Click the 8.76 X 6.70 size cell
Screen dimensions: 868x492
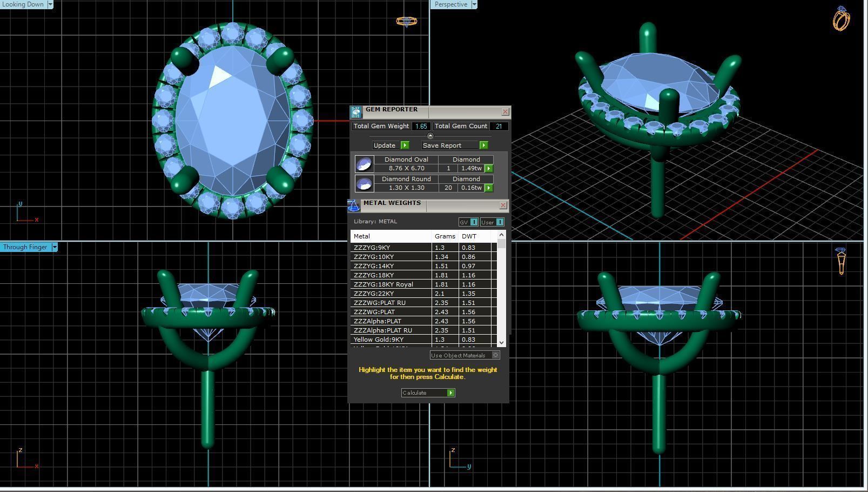click(406, 169)
